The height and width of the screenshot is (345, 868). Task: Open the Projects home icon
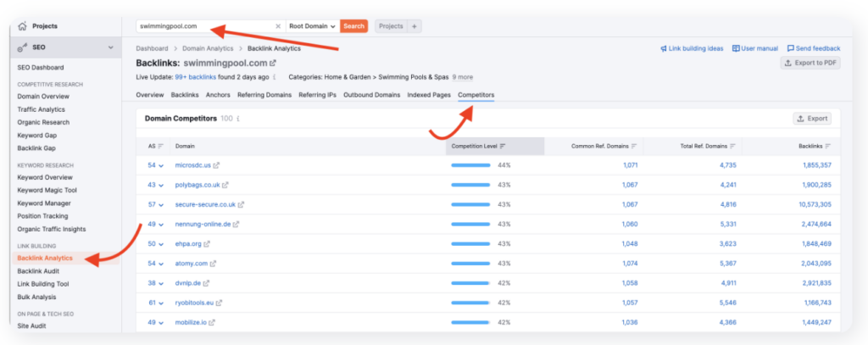tap(22, 26)
